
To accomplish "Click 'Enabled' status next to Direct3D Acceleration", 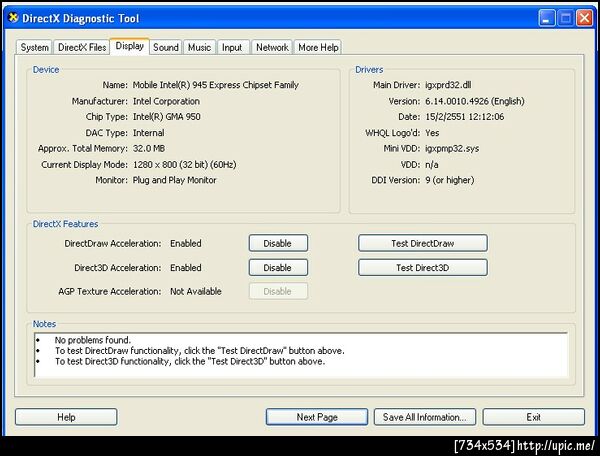I will 186,268.
